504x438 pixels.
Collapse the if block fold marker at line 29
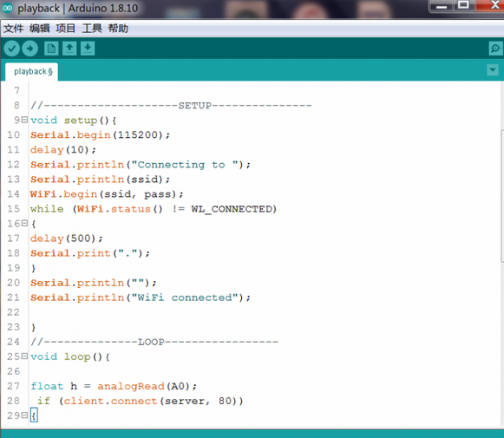pyautogui.click(x=24, y=415)
